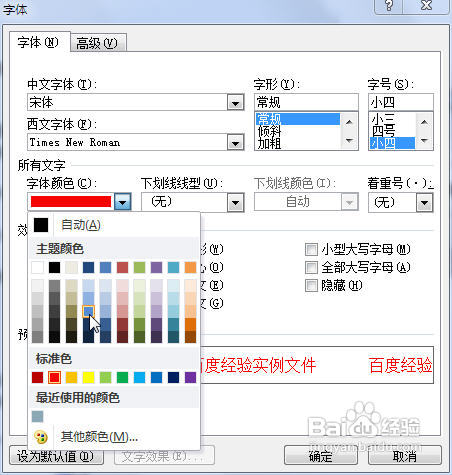Enable 全部大写字母(A) checkbox
The width and height of the screenshot is (452, 475).
point(311,267)
